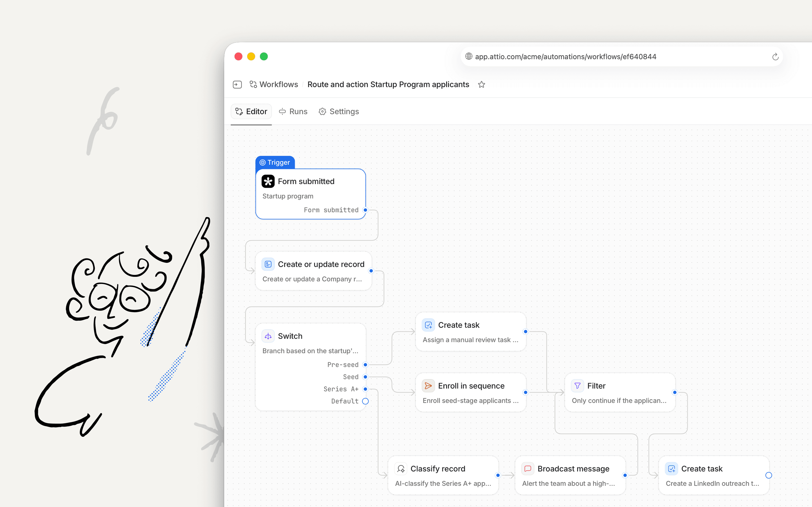This screenshot has height=507, width=812.
Task: Click the globe icon in address bar
Action: (469, 56)
